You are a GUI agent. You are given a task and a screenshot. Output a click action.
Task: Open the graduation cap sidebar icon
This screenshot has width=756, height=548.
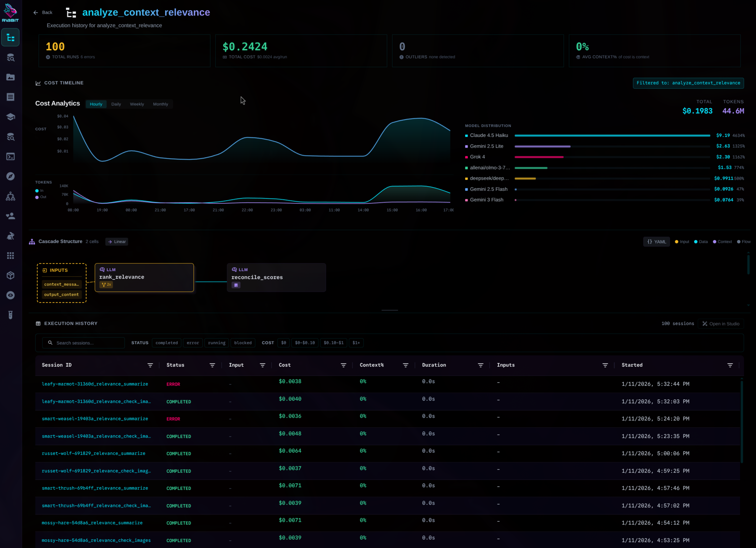pyautogui.click(x=10, y=117)
